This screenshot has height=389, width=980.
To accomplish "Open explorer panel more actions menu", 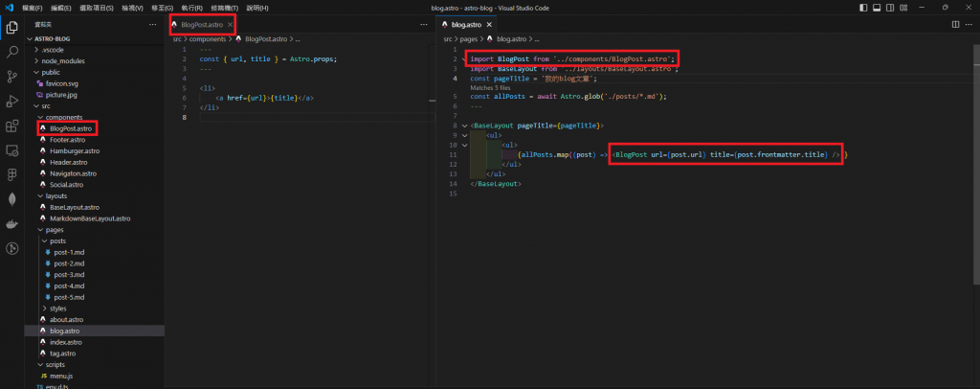I will [x=153, y=24].
